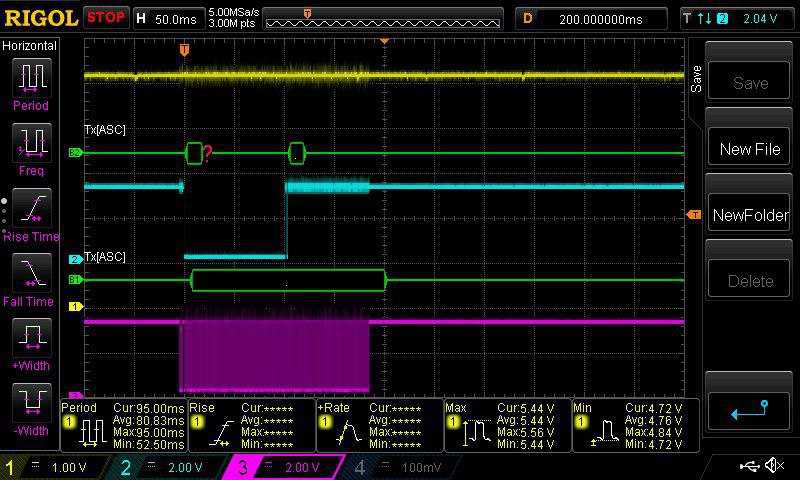Click the RIGOL logo

[41, 18]
